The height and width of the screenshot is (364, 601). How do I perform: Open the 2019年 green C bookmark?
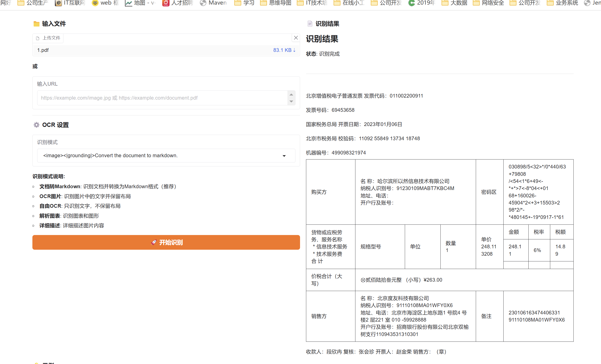(411, 3)
